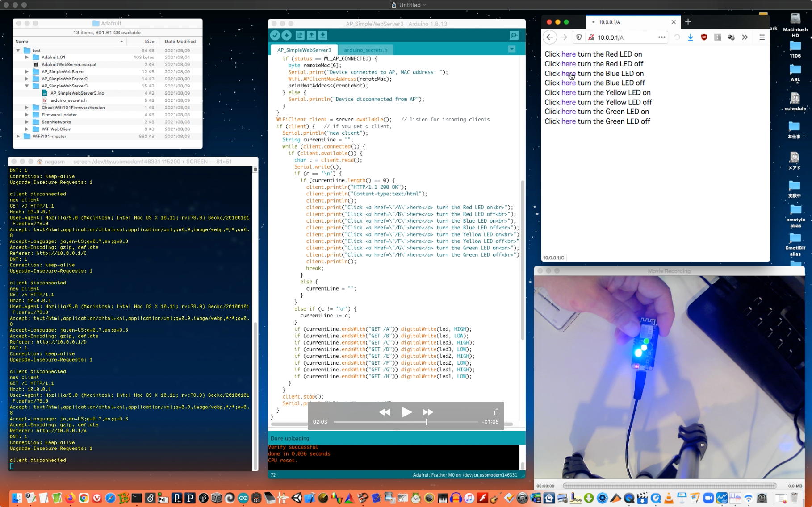Click the Firefox back arrow button
Viewport: 812px width, 507px height.
coord(550,37)
